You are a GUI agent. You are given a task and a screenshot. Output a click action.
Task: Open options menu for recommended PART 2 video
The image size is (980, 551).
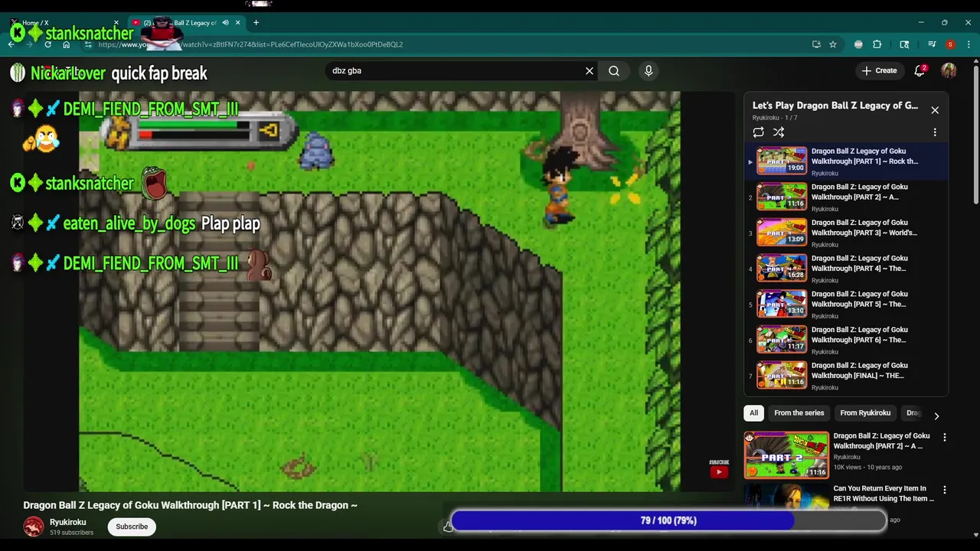tap(945, 437)
